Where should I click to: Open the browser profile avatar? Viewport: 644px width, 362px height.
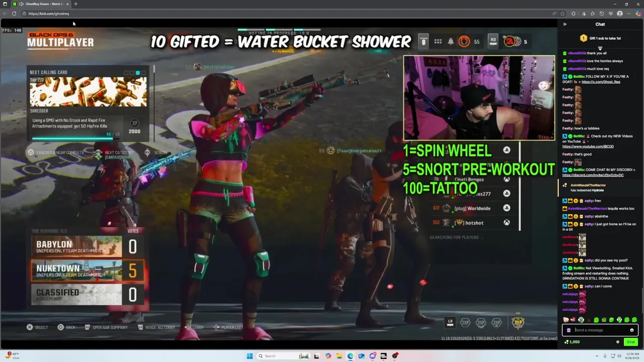coord(620,14)
